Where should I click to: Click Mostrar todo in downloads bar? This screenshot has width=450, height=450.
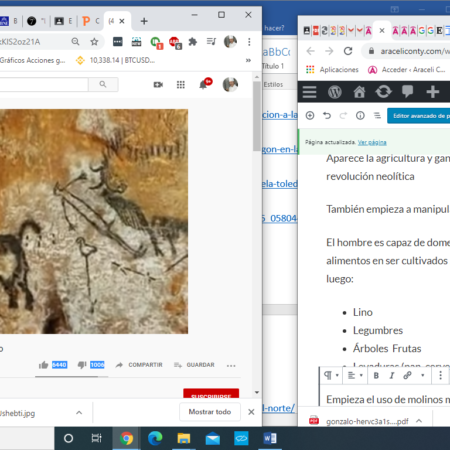pos(210,412)
